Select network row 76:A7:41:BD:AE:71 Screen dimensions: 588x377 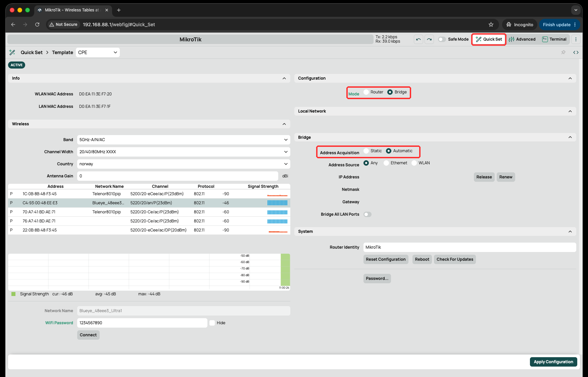click(x=149, y=221)
